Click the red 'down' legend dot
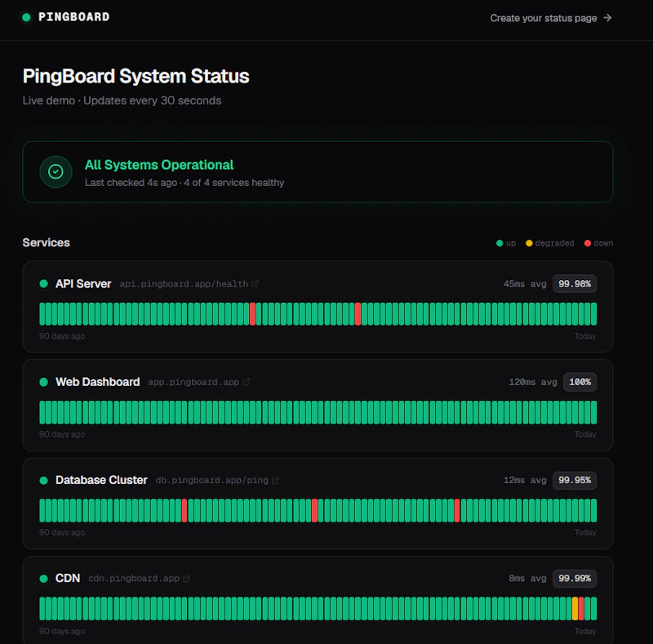Image resolution: width=653 pixels, height=644 pixels. 588,243
